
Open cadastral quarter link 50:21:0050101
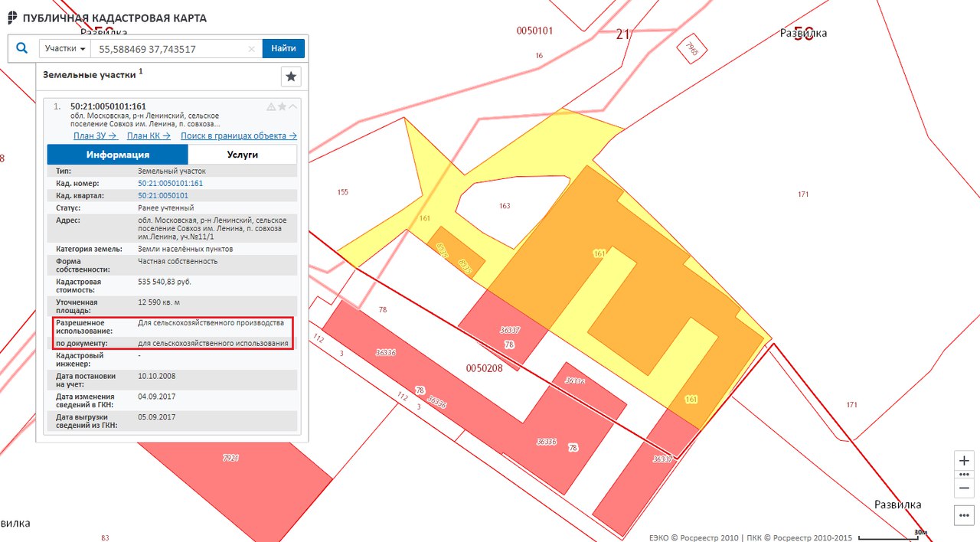[x=162, y=196]
